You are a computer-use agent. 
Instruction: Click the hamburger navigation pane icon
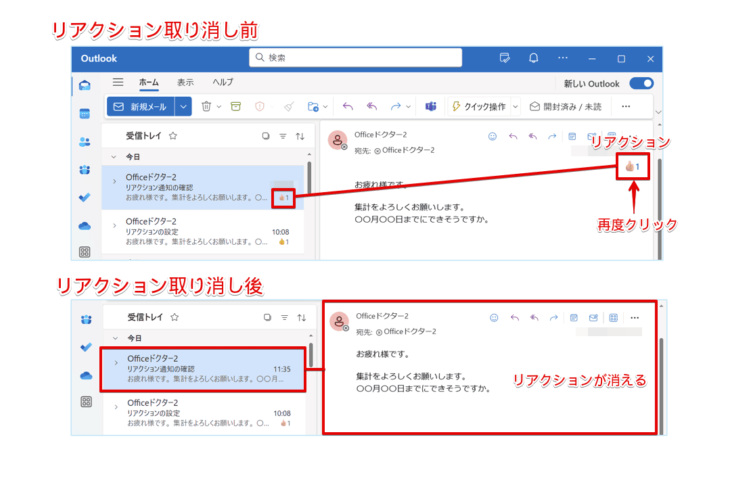(118, 82)
